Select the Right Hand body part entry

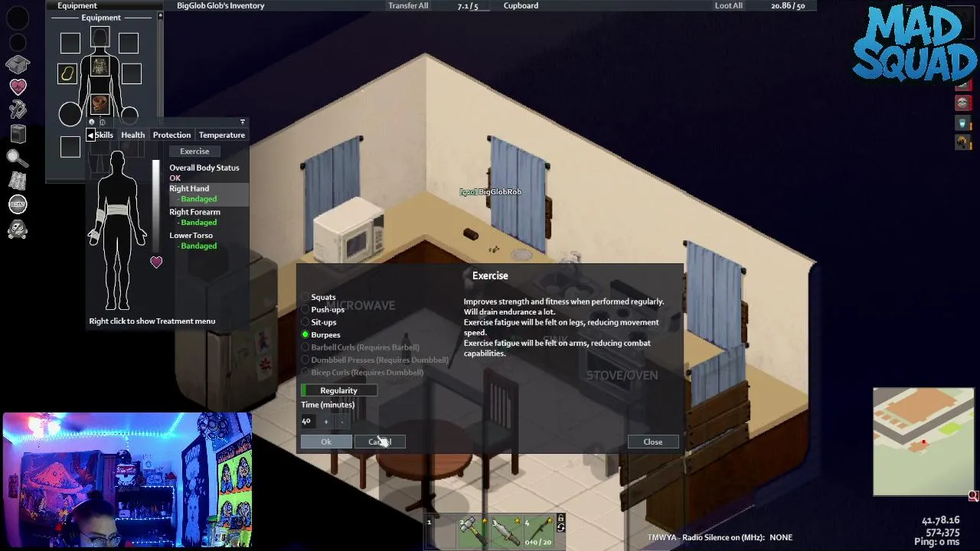[x=209, y=194]
